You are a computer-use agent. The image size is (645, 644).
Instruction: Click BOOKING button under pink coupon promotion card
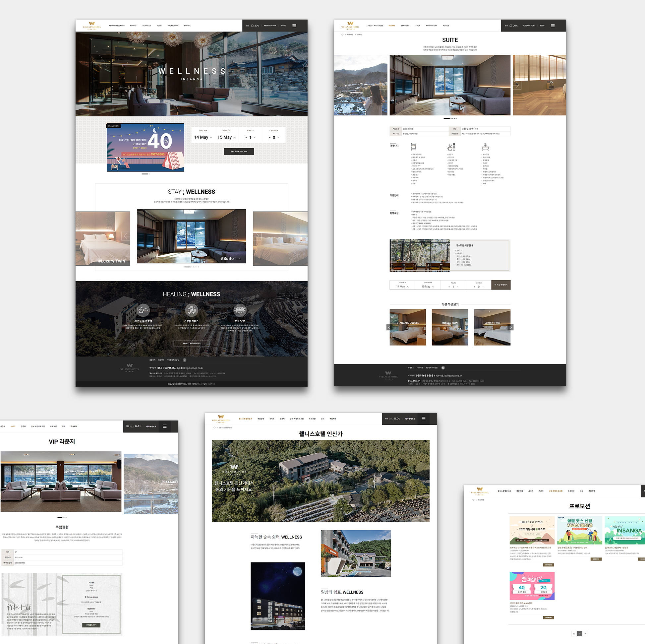(x=548, y=617)
